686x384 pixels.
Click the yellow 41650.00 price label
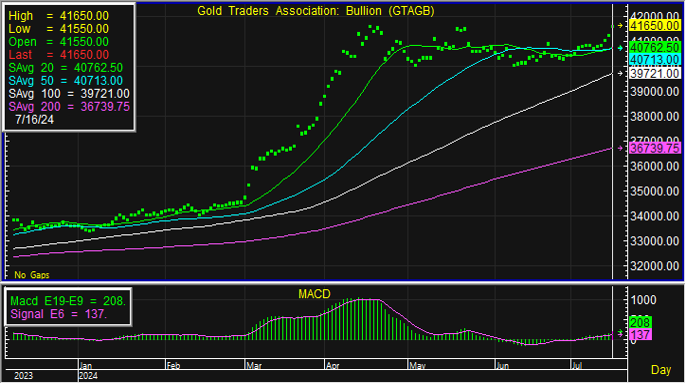tap(654, 26)
